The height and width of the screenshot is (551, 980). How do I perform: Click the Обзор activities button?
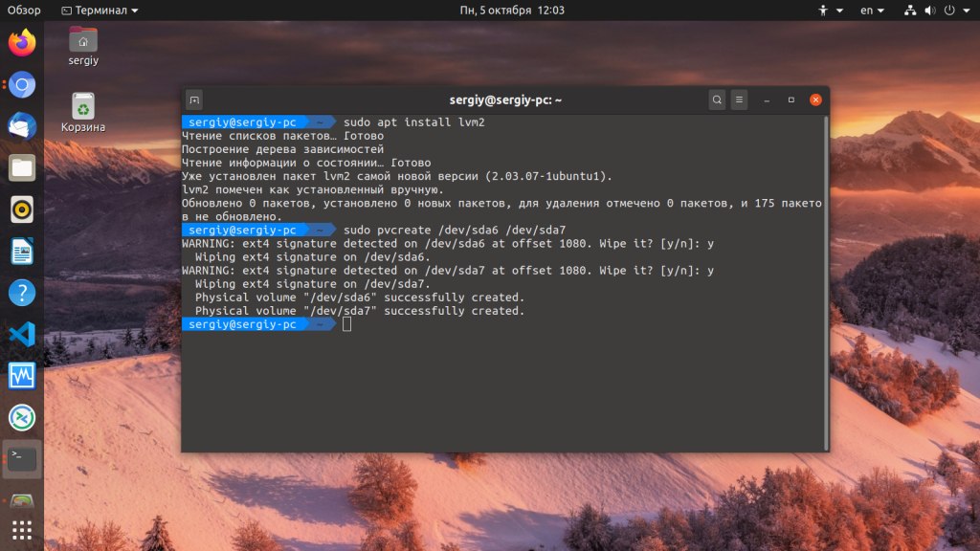[x=24, y=11]
